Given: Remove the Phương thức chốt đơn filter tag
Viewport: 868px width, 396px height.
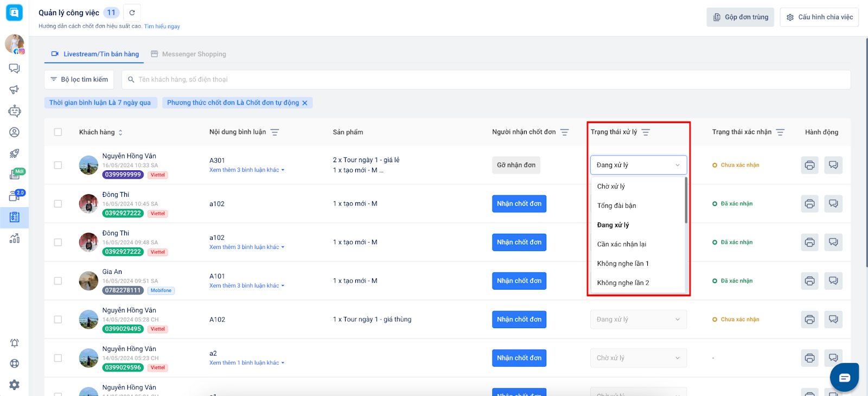Looking at the screenshot, I should pos(305,103).
